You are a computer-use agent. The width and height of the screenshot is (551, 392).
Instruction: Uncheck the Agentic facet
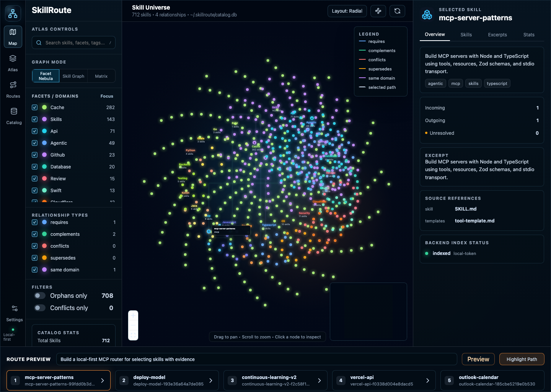click(x=34, y=143)
